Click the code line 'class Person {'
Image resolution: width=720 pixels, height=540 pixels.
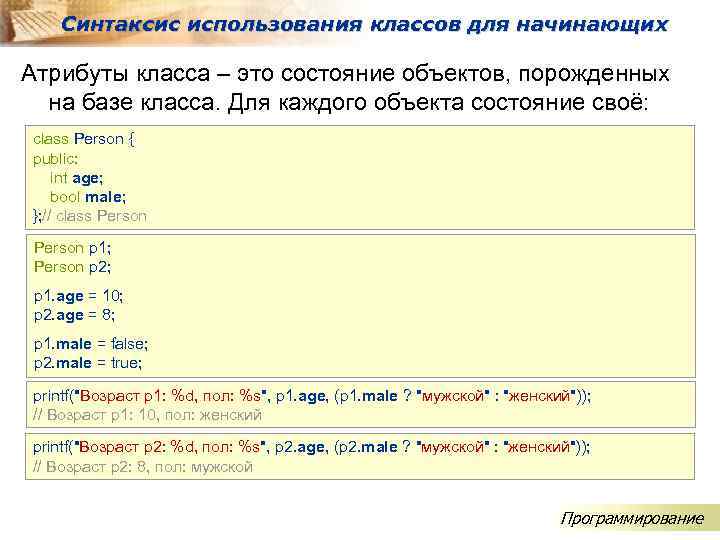(84, 139)
